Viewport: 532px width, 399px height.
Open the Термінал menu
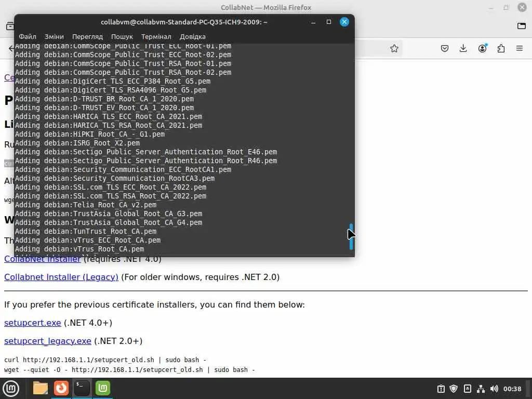156,37
